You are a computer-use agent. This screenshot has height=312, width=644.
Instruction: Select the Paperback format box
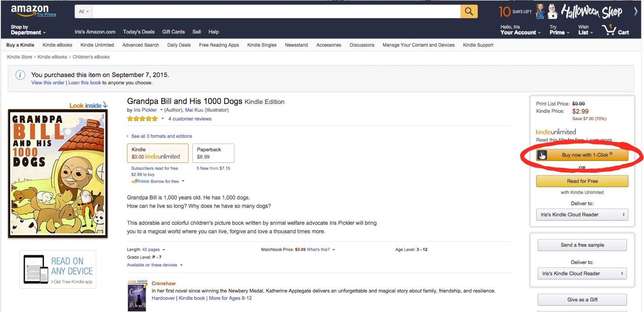coord(213,153)
